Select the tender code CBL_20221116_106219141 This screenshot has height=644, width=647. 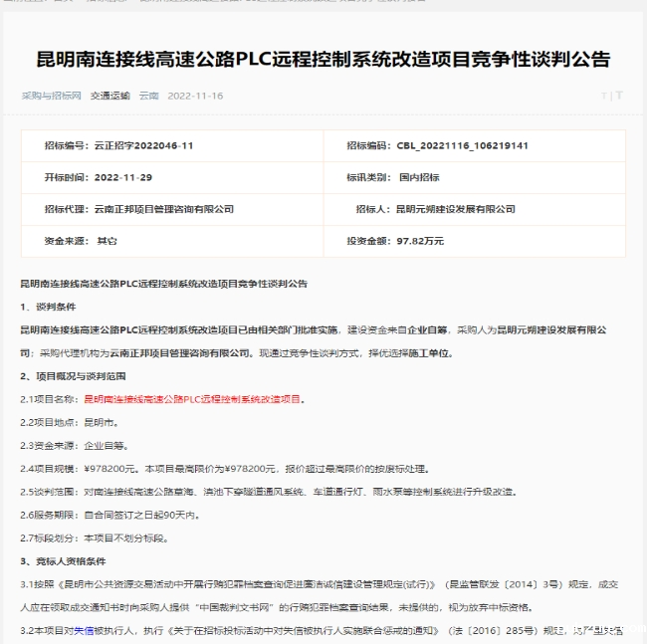(462, 145)
